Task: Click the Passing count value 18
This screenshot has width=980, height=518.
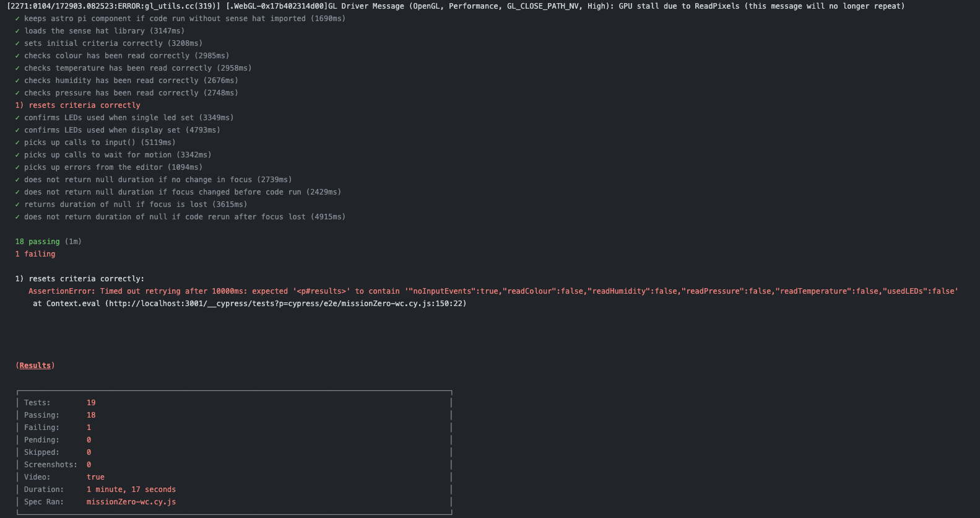Action: pos(91,415)
